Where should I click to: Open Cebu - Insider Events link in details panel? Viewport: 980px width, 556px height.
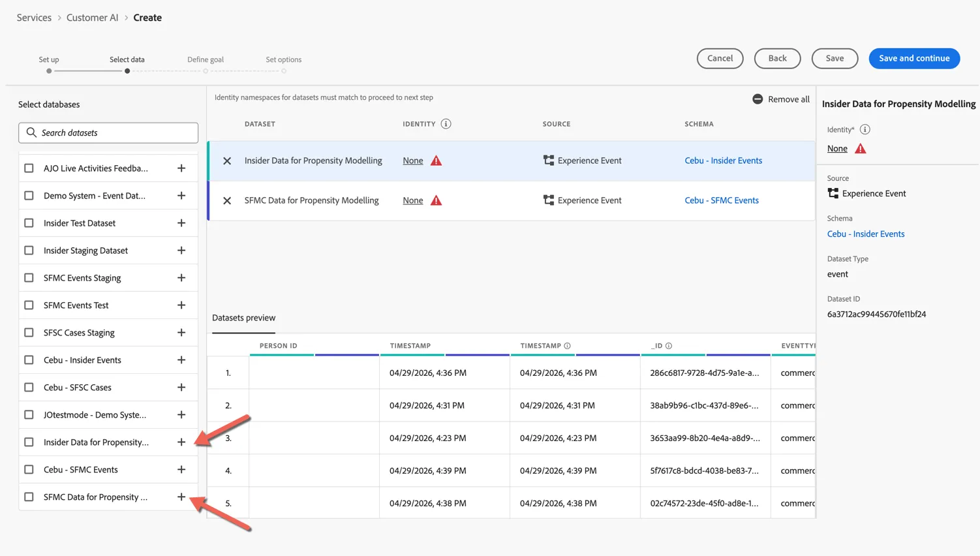click(x=866, y=234)
